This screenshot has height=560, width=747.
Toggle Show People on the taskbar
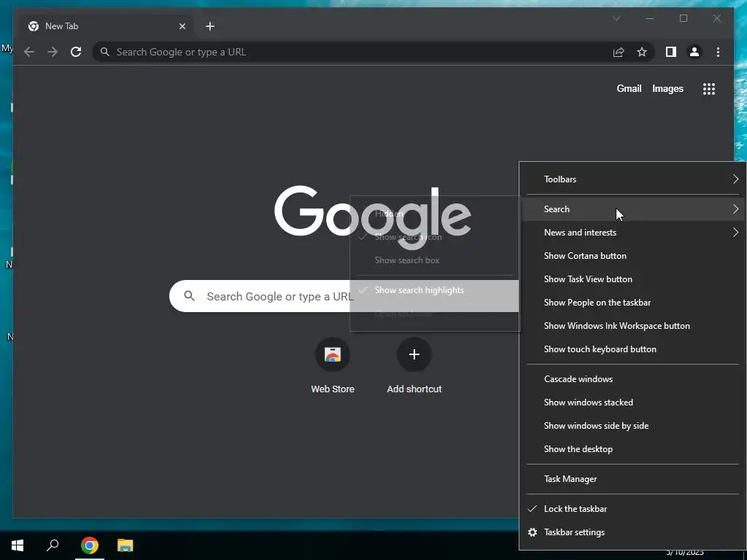click(632, 303)
